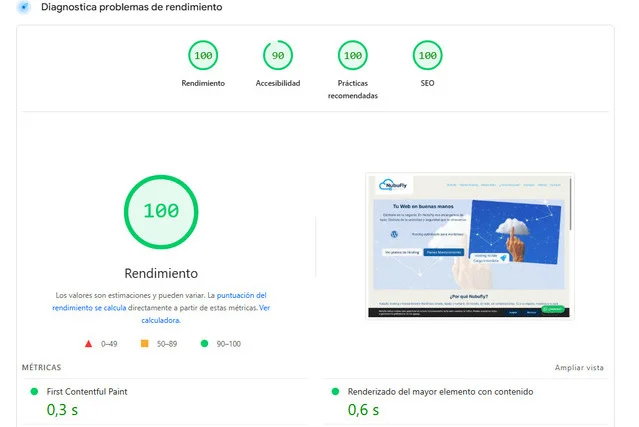This screenshot has height=427, width=639.
Task: Click green dot beside Renderizado del mayor elemento
Action: 335,392
